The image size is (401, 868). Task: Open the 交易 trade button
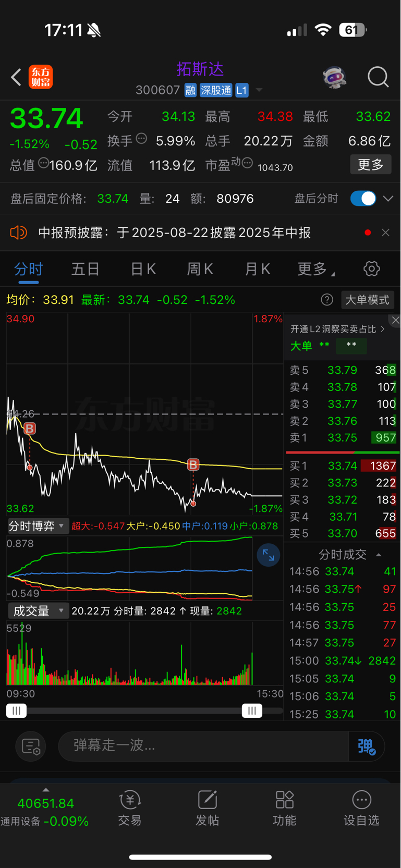click(130, 808)
